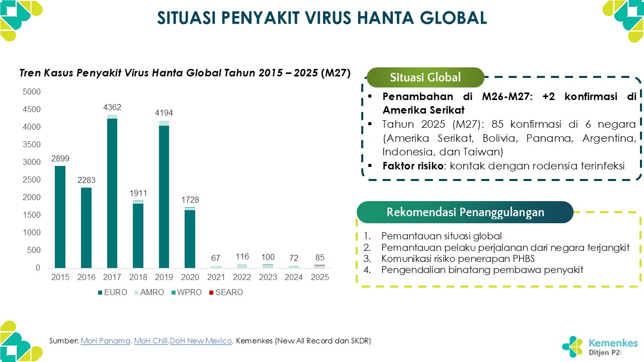Open the MoH Panama source link

[x=105, y=341]
